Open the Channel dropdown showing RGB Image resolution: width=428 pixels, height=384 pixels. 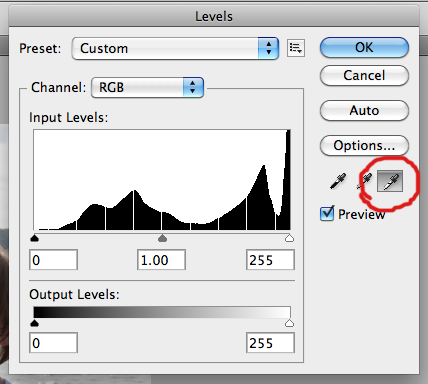[x=147, y=88]
